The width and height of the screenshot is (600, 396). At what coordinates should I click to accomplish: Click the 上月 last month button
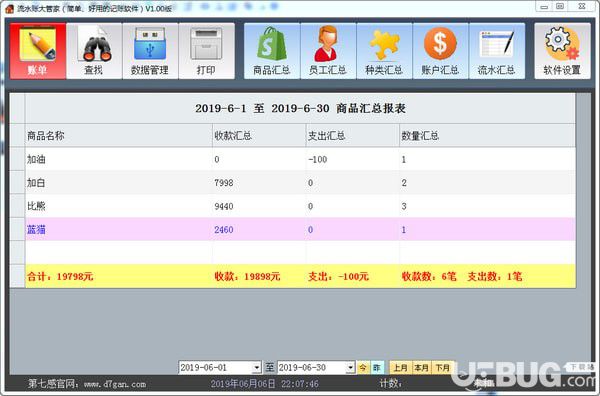400,368
